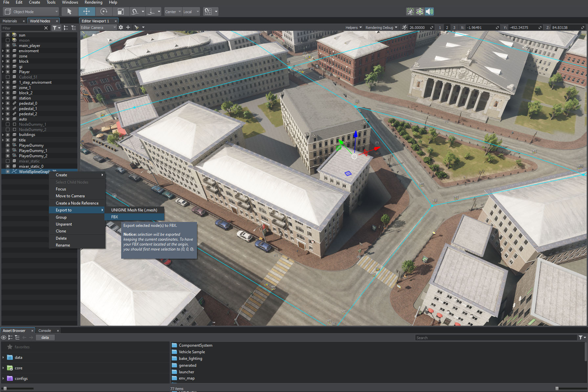The height and width of the screenshot is (392, 588).
Task: Open the Rendering Debug dropdown
Action: pos(381,28)
